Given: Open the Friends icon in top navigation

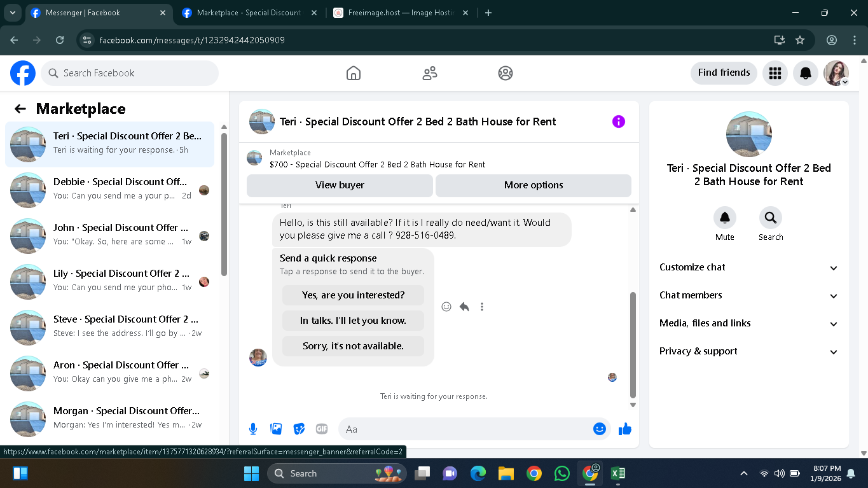Looking at the screenshot, I should pos(430,73).
